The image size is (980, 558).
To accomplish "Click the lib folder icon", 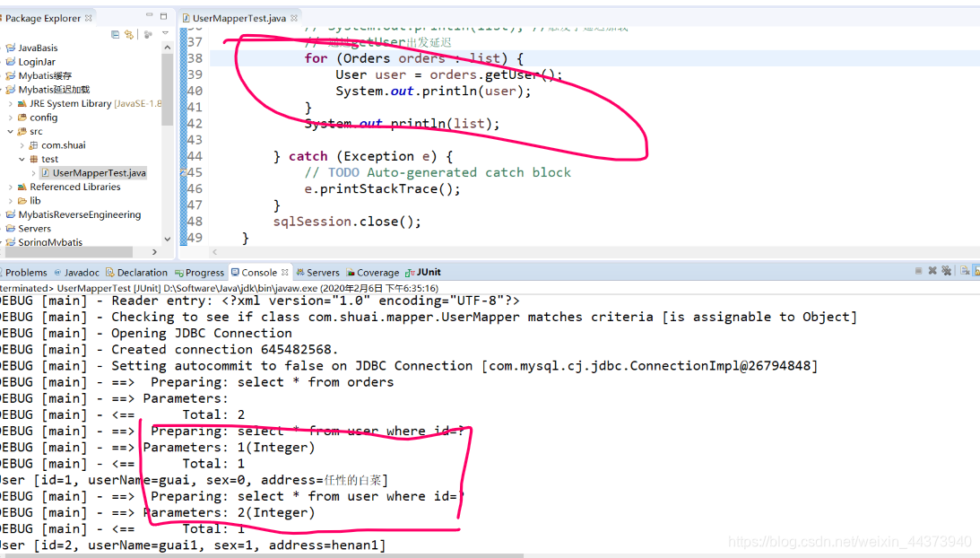I will point(22,201).
